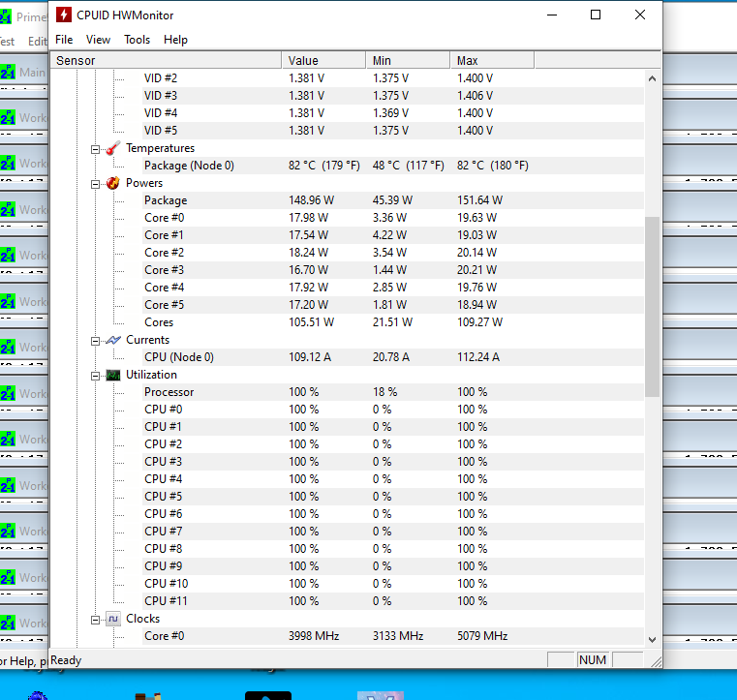737x700 pixels.
Task: Click the Max column header
Action: pyautogui.click(x=492, y=61)
